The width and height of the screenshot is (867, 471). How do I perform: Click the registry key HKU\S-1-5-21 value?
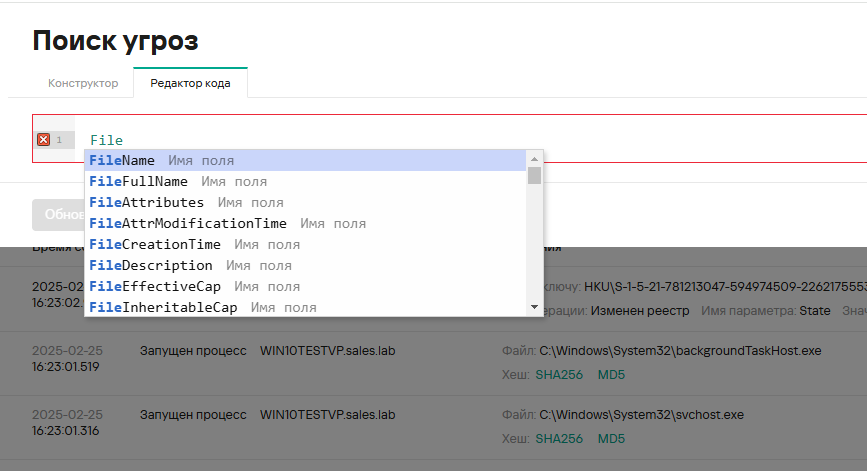[x=725, y=287]
